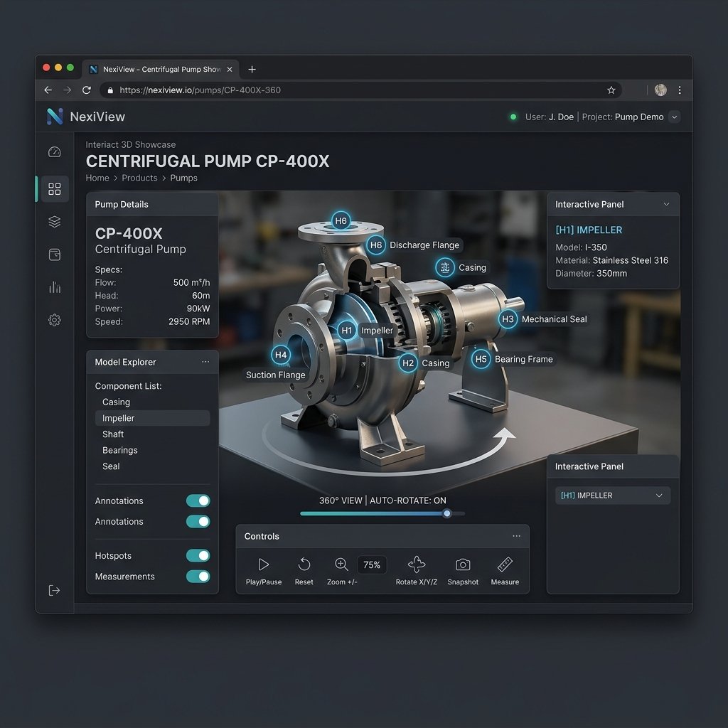
Task: Click the Reset view icon
Action: [x=304, y=564]
